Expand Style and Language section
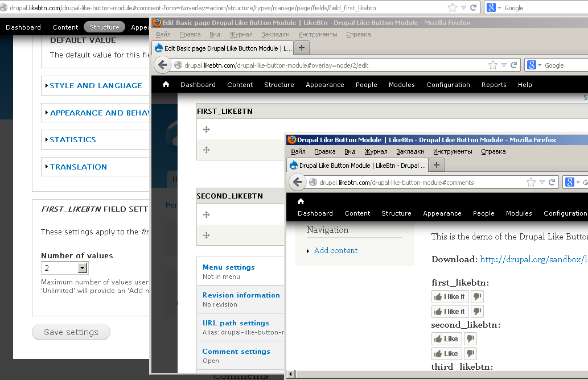 [x=96, y=86]
